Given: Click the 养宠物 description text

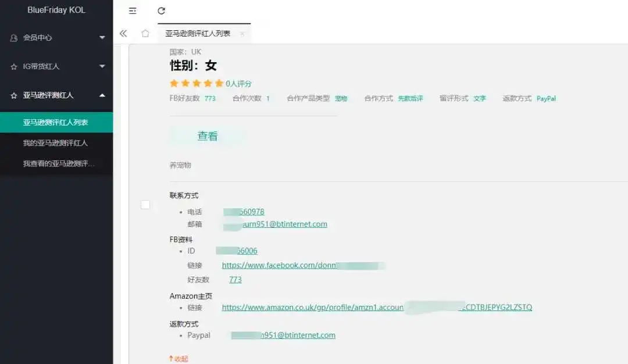Looking at the screenshot, I should (180, 165).
